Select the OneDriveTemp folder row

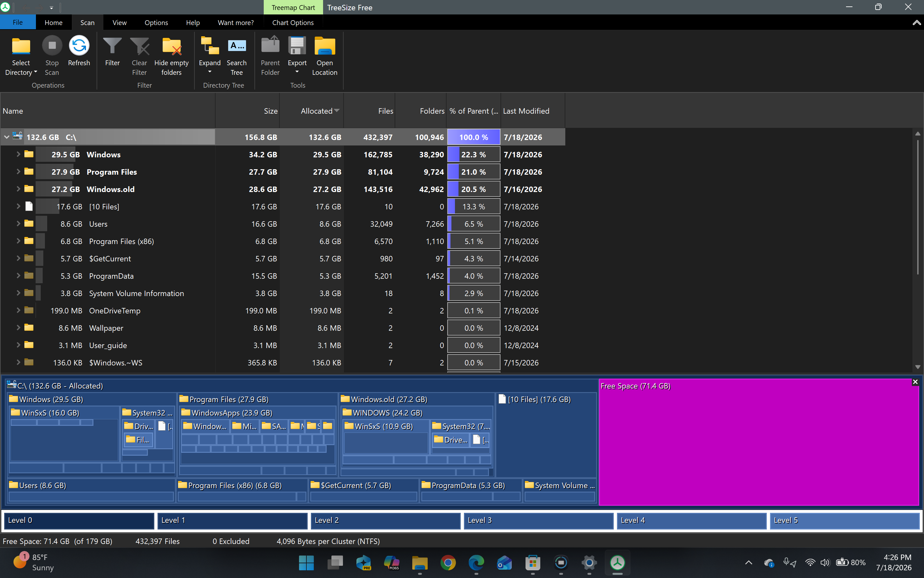pyautogui.click(x=283, y=311)
